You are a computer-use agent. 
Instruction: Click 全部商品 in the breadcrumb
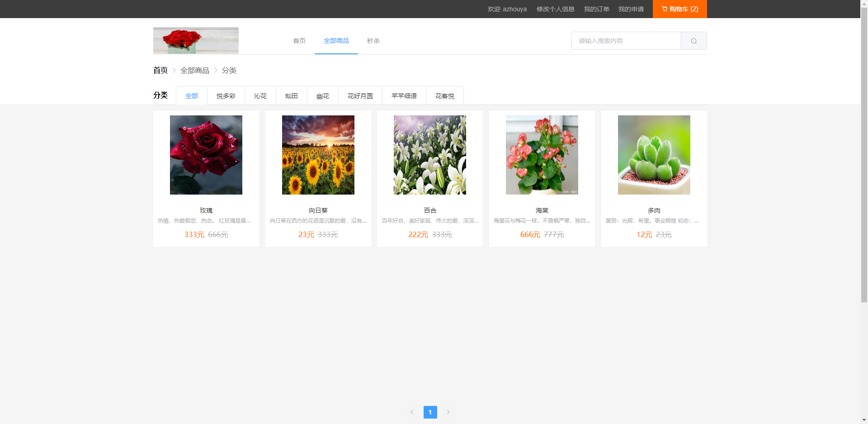(194, 71)
